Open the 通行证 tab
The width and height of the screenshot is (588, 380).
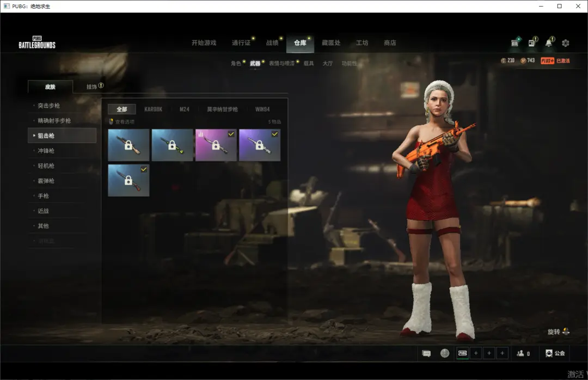pos(241,43)
